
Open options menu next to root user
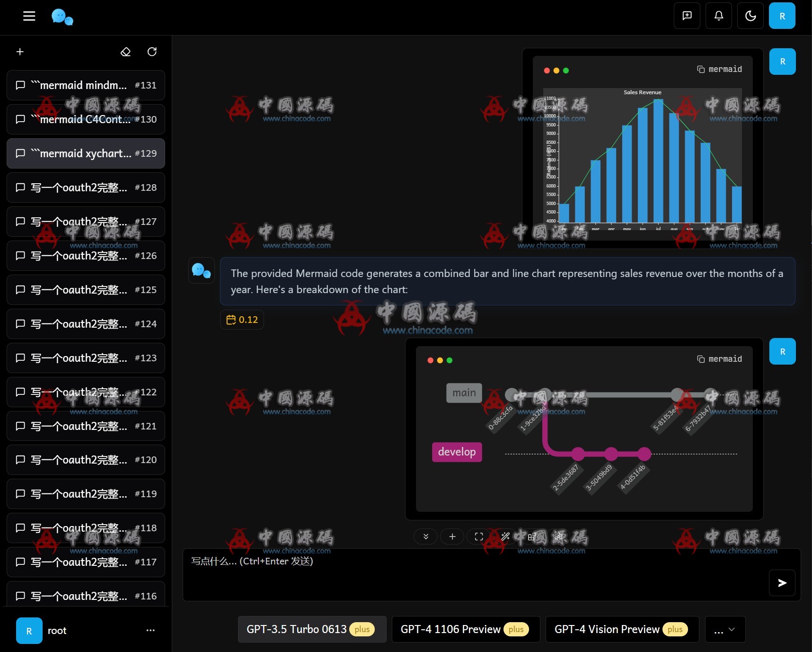point(150,630)
